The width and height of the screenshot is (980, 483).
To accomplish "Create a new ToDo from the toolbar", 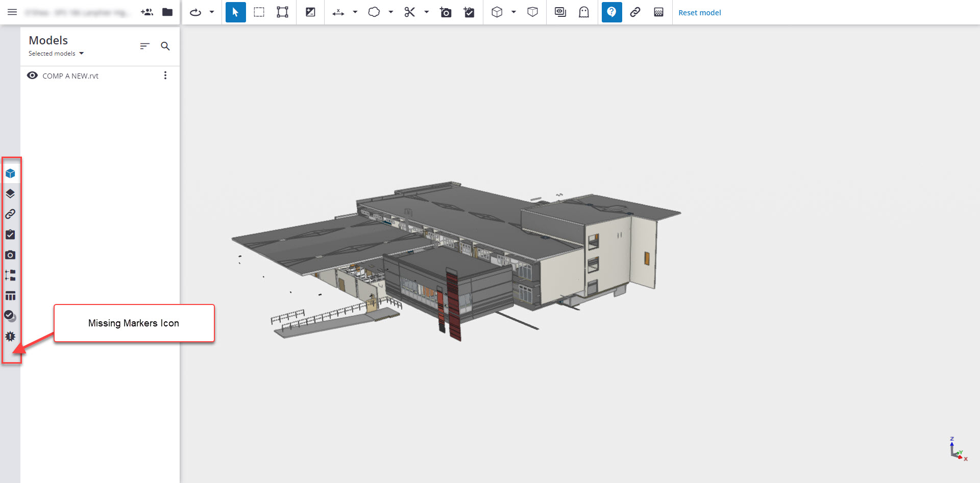I will click(x=469, y=12).
